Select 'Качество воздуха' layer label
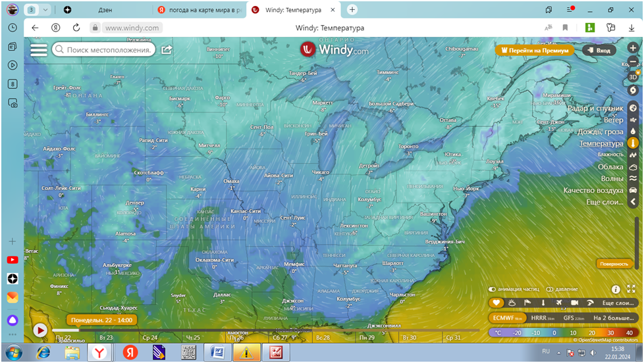Viewport: 644px width, 363px height. coord(593,190)
